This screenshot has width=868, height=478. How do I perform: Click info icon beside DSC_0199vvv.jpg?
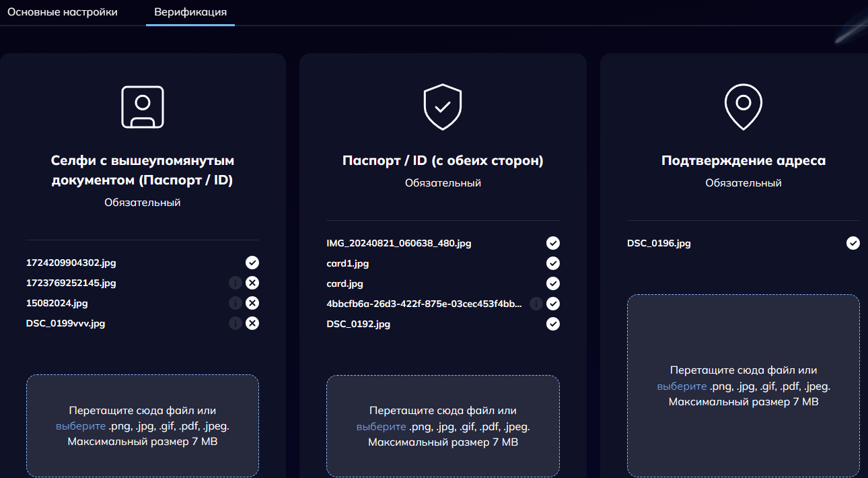pos(235,324)
